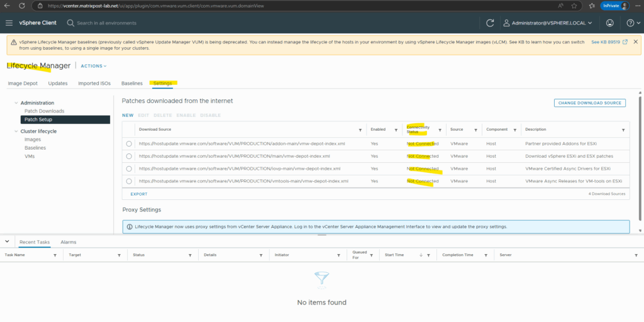
Task: Filter the Completion Time column
Action: click(486, 255)
